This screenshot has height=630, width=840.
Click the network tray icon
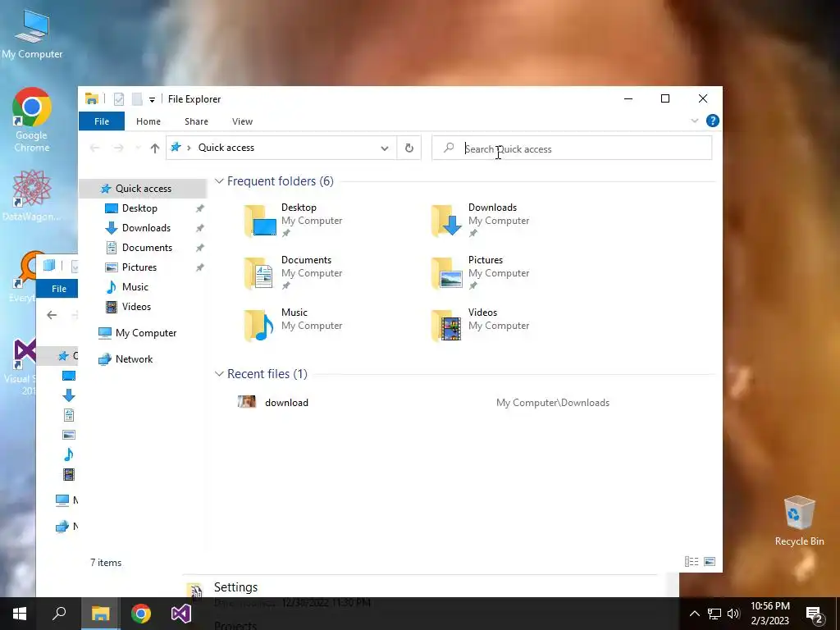[714, 614]
